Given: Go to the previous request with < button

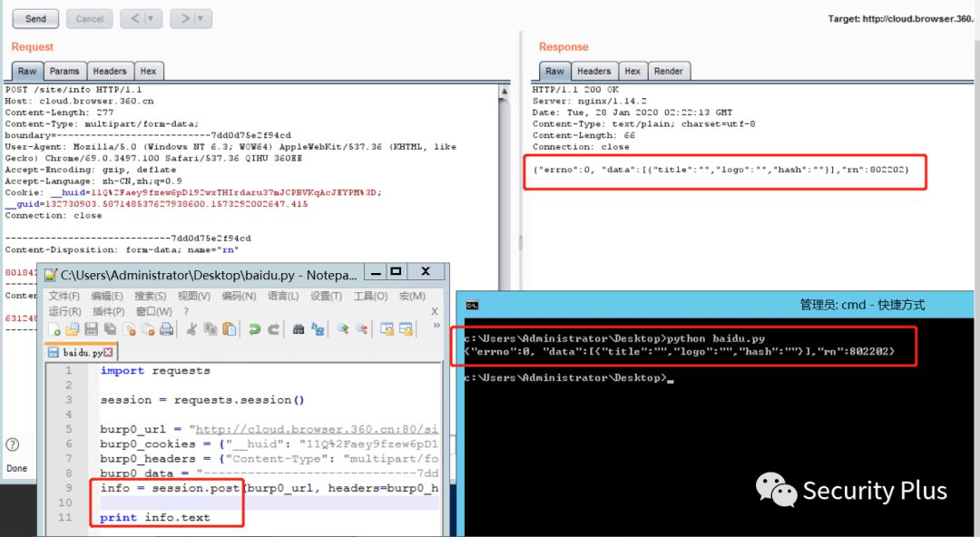Looking at the screenshot, I should [135, 19].
